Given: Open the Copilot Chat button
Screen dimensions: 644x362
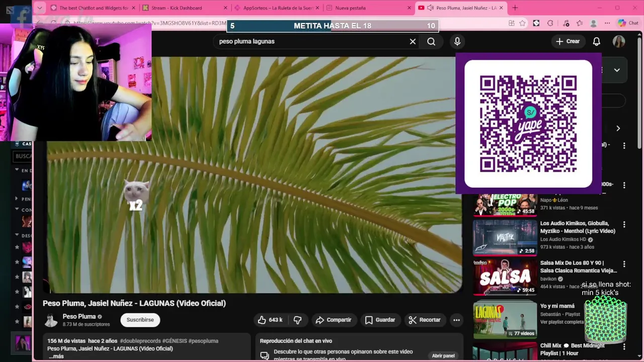Looking at the screenshot, I should point(628,23).
